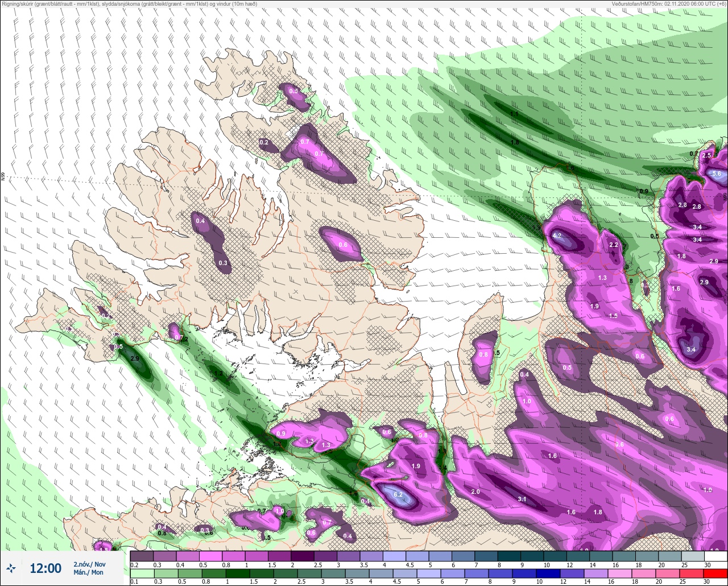Click the date text '2.nóv./ Nov'
Viewport: 728px width, 586px height.
tap(89, 564)
